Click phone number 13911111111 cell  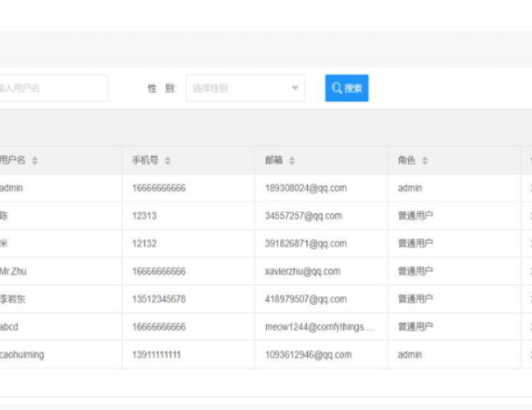pos(156,355)
